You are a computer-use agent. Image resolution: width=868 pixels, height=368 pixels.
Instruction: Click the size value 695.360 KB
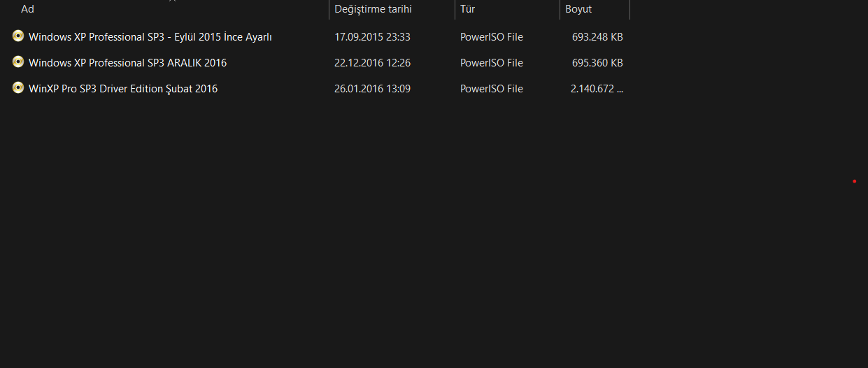point(597,63)
